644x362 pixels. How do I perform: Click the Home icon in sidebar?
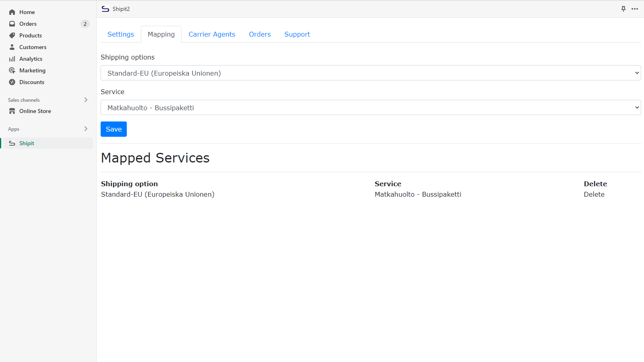[x=12, y=12]
